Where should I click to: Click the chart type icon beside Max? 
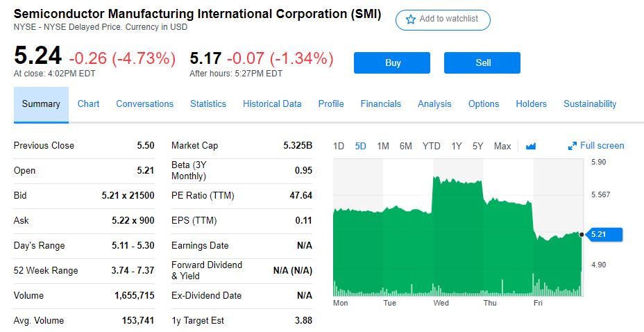tap(531, 146)
